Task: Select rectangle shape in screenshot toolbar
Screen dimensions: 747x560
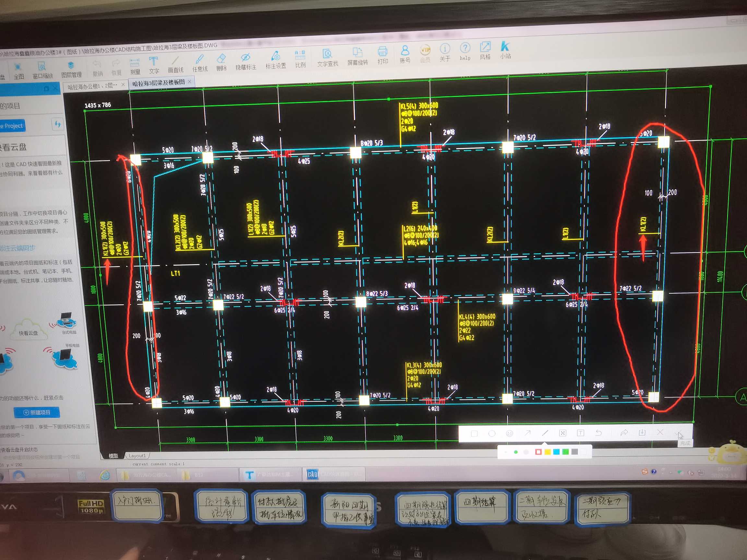Action: click(474, 433)
